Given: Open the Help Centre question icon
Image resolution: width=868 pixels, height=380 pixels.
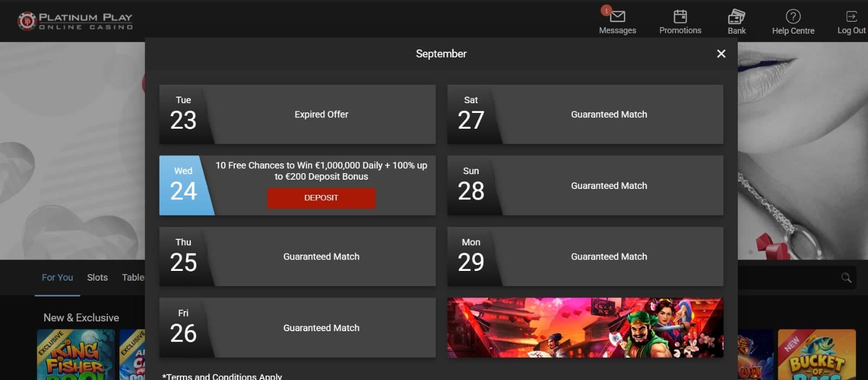Looking at the screenshot, I should [793, 17].
